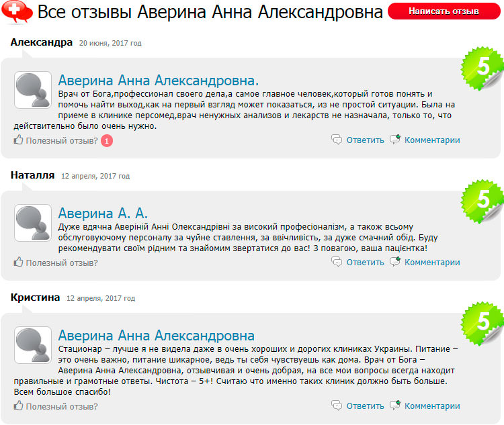This screenshot has height=425, width=504.
Task: Click avatar image in Кристина's review
Action: coord(33,345)
